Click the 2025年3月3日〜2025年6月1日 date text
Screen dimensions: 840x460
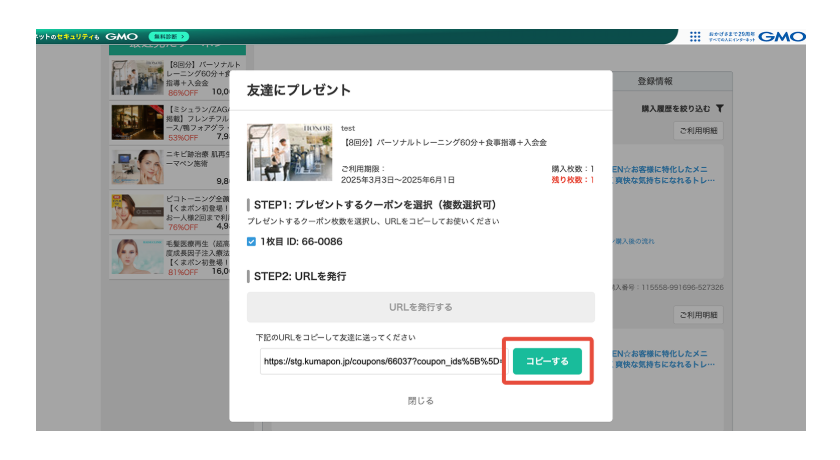[x=398, y=180]
